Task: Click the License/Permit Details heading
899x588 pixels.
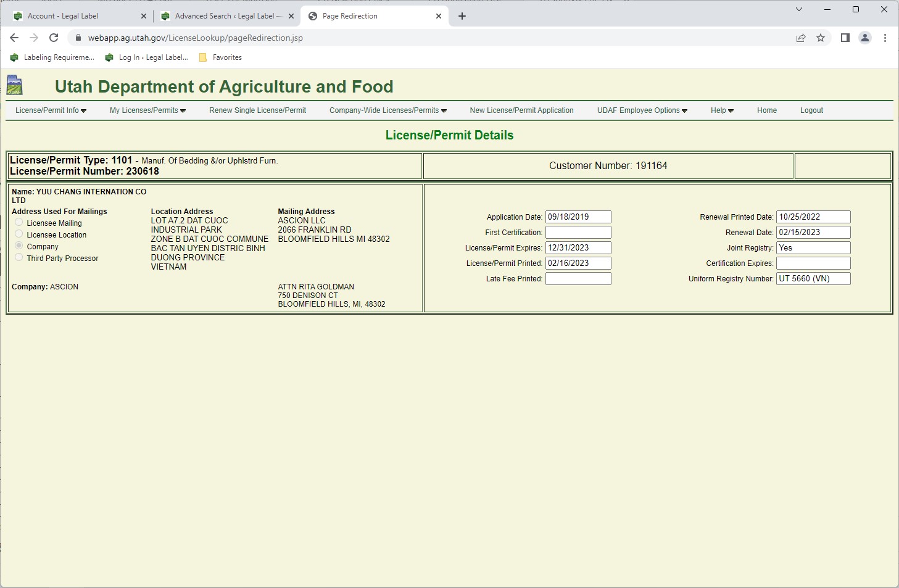Action: [449, 135]
